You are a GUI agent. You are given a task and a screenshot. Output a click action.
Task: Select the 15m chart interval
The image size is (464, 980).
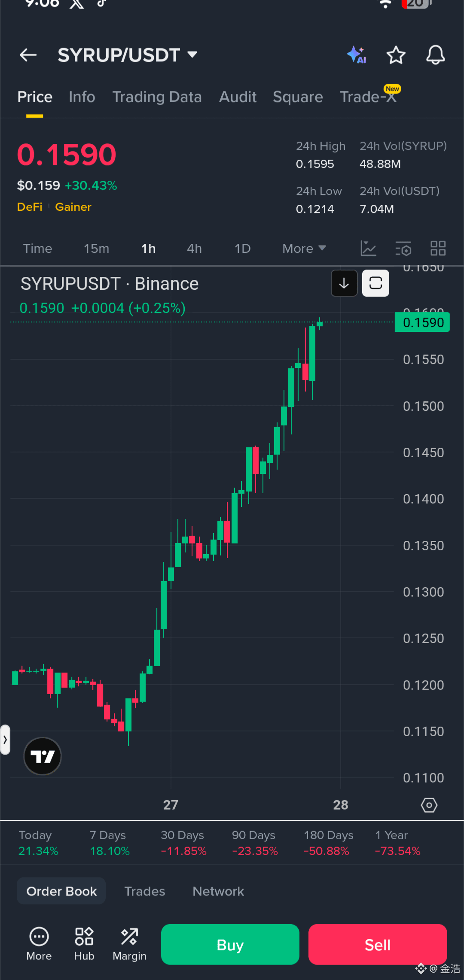(x=96, y=249)
